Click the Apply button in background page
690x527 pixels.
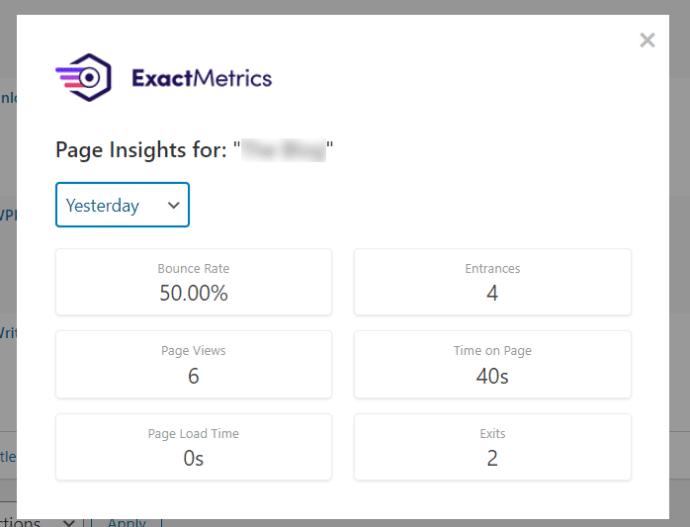[x=127, y=523]
